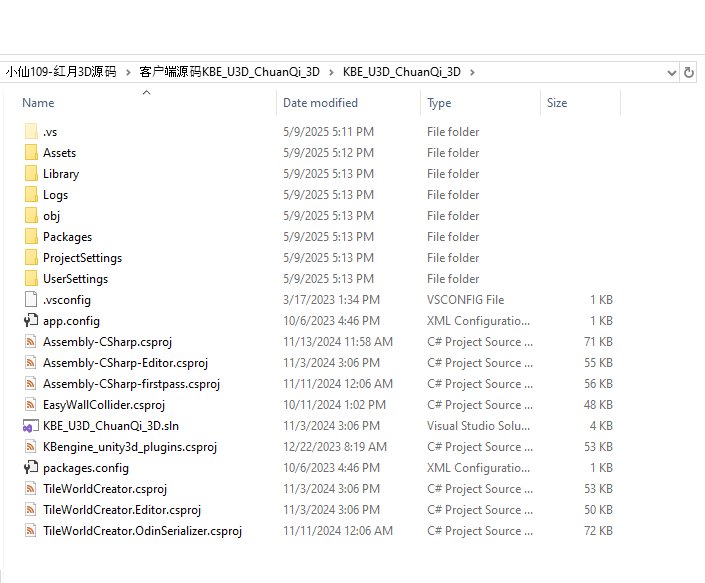Click the packages.config file icon
This screenshot has width=705, height=583.
(x=30, y=468)
